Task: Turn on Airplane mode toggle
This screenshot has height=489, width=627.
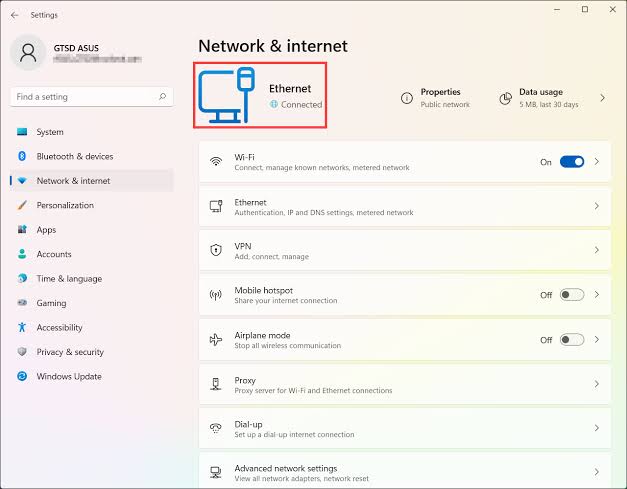Action: 571,340
